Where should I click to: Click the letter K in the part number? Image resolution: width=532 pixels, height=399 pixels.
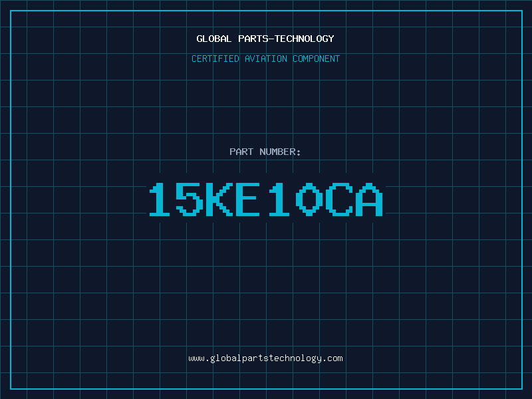click(x=219, y=199)
